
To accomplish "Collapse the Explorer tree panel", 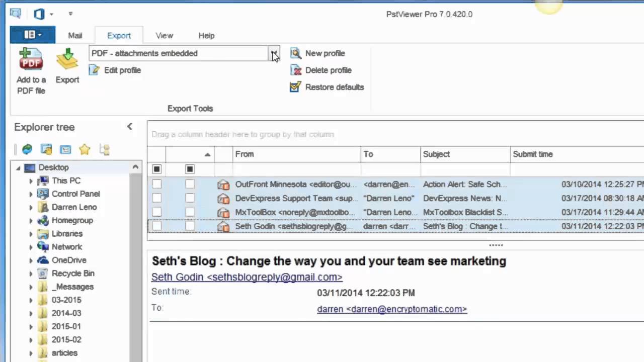I will 129,127.
